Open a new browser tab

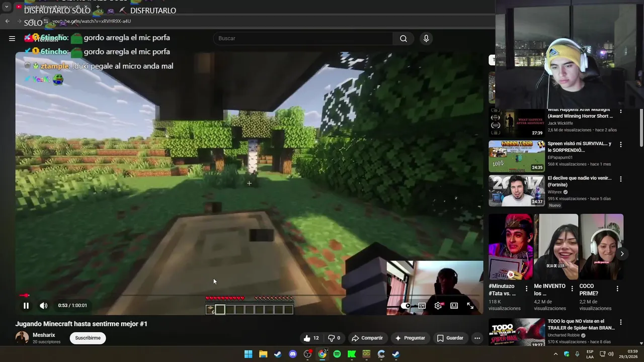(x=98, y=7)
